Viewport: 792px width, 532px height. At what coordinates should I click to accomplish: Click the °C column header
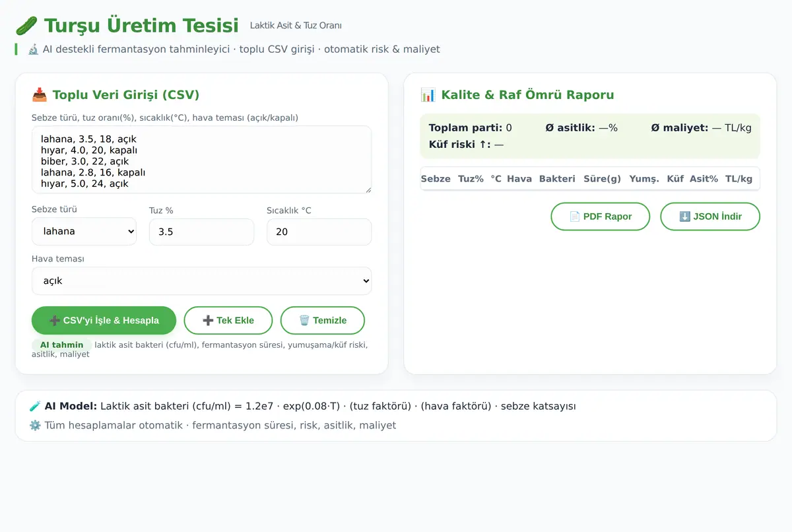click(x=496, y=179)
